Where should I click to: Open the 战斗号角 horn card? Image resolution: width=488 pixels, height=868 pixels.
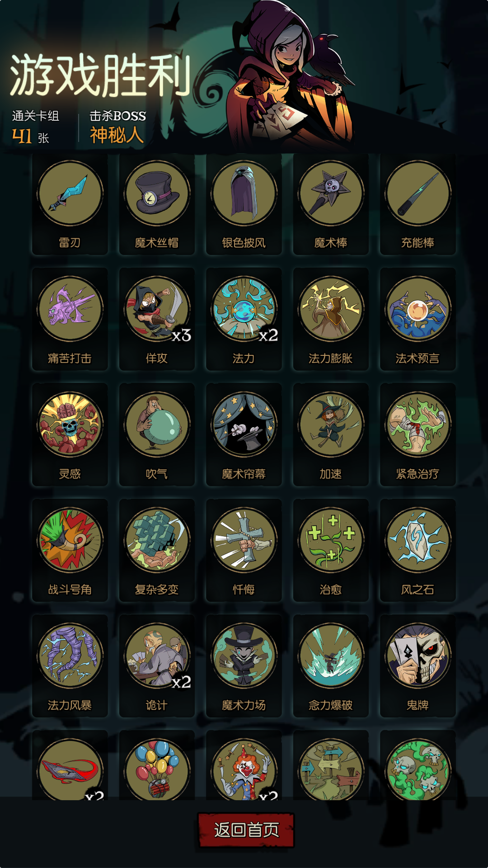[70, 550]
